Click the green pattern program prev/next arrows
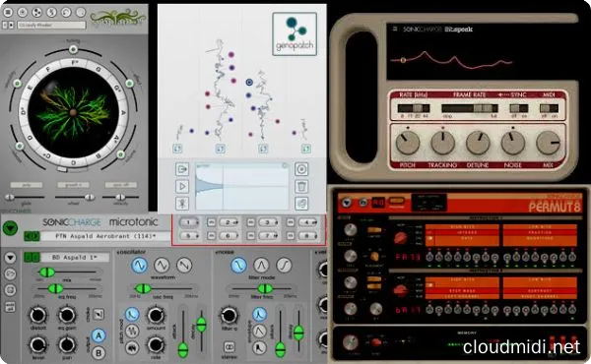This screenshot has width=591, height=364. [32, 236]
